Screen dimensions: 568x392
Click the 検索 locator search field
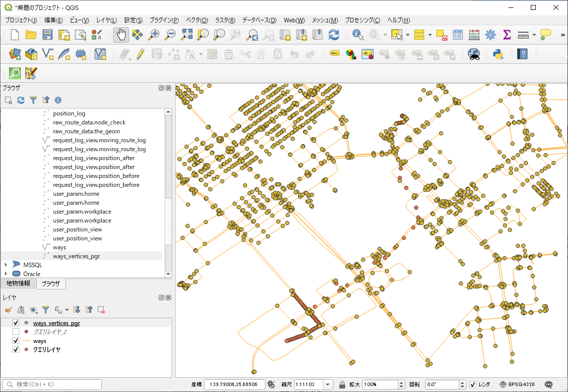52,385
